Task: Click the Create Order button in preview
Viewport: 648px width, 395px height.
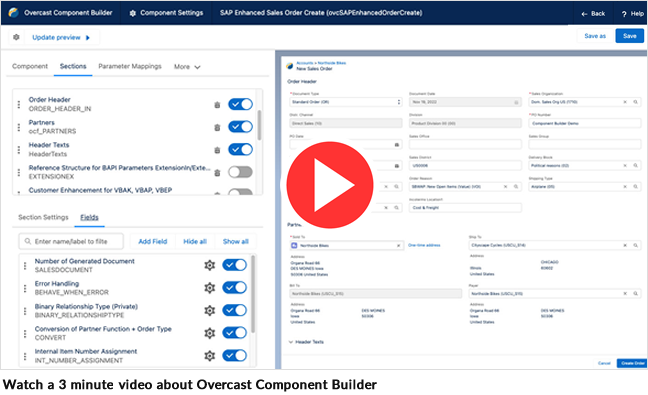Action: (632, 363)
